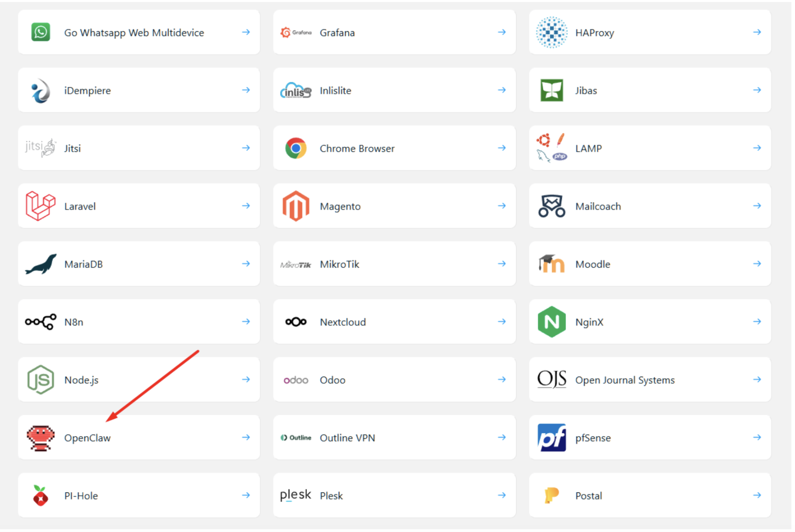Screen dimensions: 795x532
Task: Click the Mailcoach logo icon
Action: [552, 206]
